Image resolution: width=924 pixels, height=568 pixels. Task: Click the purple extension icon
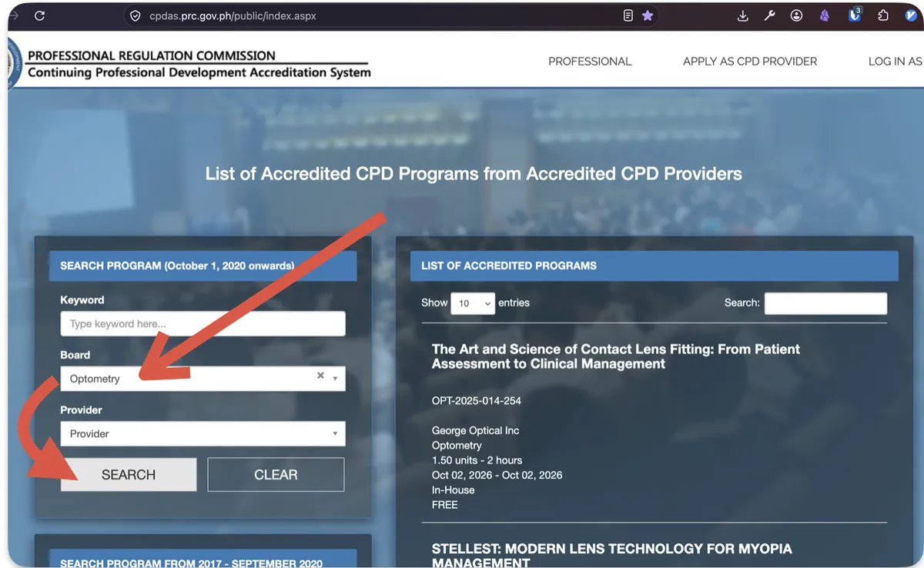[825, 15]
